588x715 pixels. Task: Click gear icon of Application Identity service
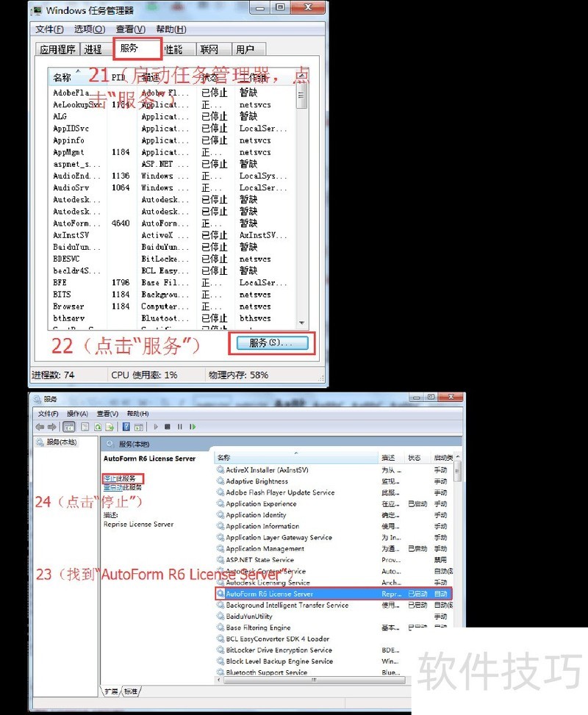click(x=220, y=514)
